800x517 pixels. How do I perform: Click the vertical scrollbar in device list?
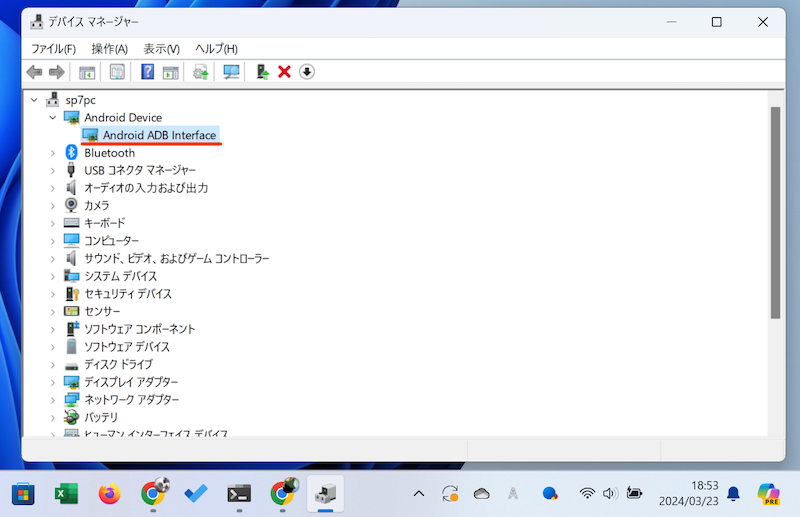pos(774,211)
